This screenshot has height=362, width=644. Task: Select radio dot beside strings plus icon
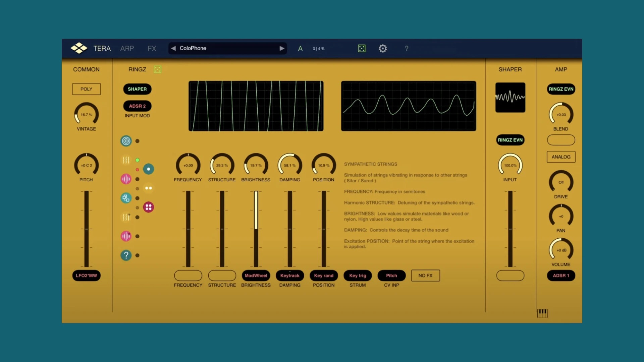137,217
